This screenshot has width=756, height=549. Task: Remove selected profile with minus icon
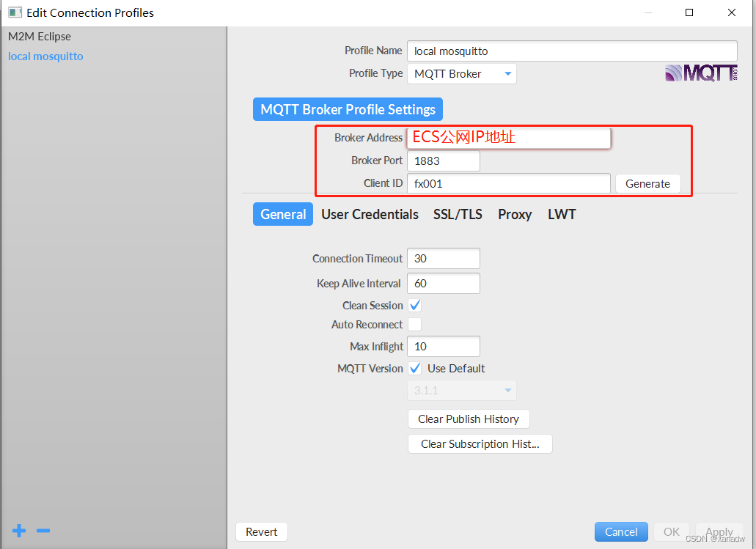(x=43, y=531)
